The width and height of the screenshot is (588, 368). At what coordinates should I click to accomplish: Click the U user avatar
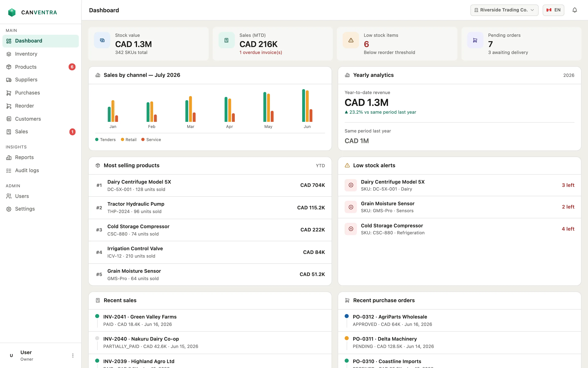click(11, 356)
